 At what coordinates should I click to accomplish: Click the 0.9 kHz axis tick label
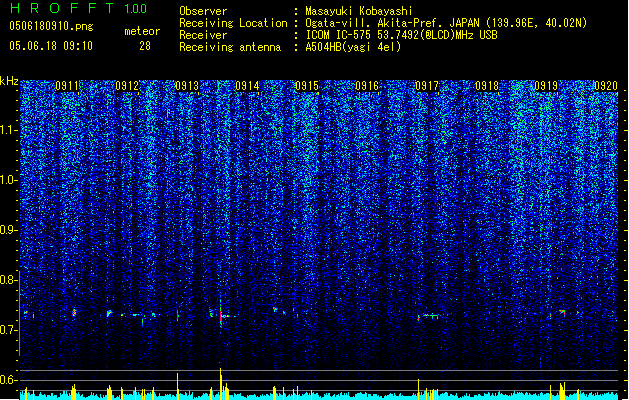point(9,230)
